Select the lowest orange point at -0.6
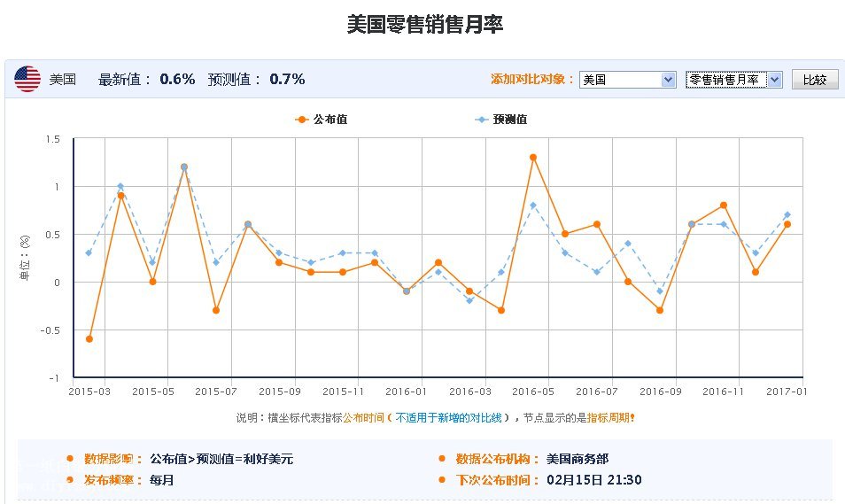Viewport: 845px width, 504px height. point(89,339)
